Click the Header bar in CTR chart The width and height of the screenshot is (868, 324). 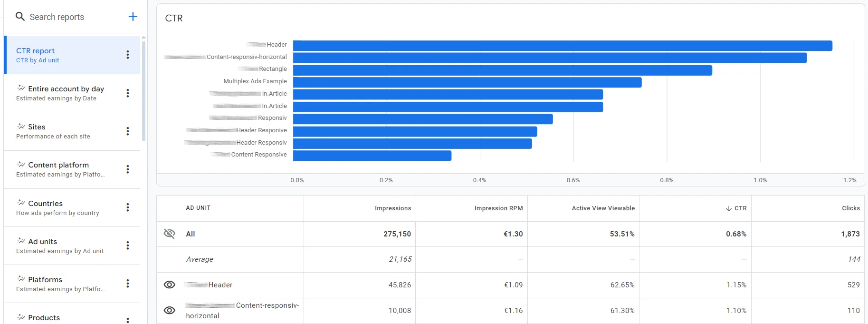tap(562, 46)
